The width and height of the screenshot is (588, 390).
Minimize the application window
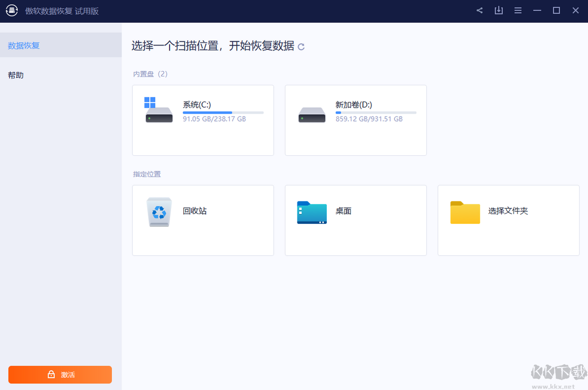[538, 11]
